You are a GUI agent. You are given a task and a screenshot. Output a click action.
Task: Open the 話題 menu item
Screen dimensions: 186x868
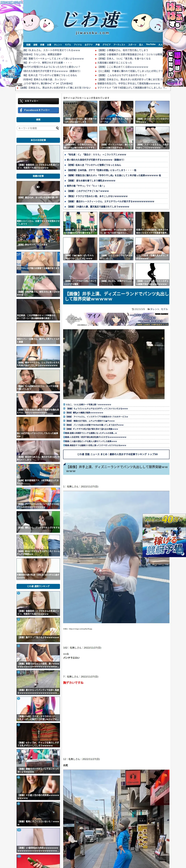click(28, 44)
